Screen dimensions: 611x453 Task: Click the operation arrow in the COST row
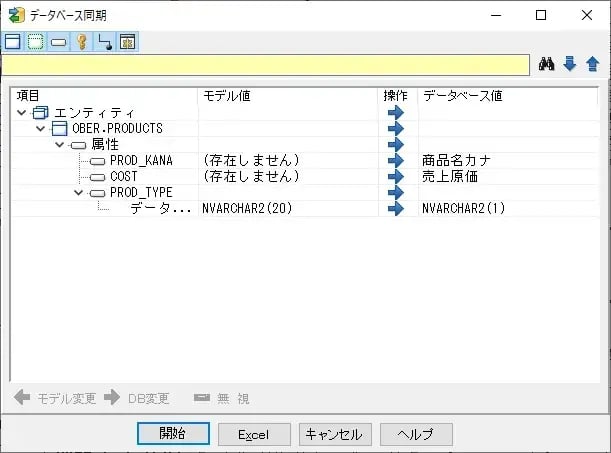pyautogui.click(x=396, y=177)
